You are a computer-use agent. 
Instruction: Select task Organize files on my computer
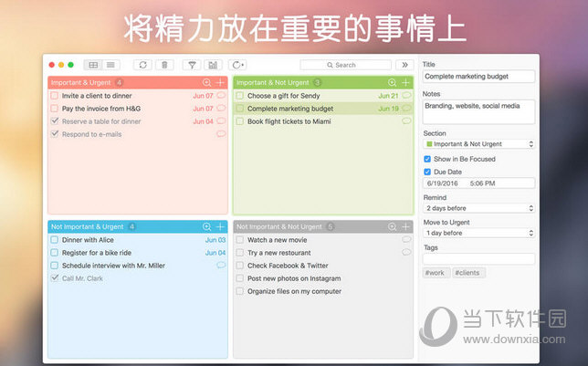point(294,291)
